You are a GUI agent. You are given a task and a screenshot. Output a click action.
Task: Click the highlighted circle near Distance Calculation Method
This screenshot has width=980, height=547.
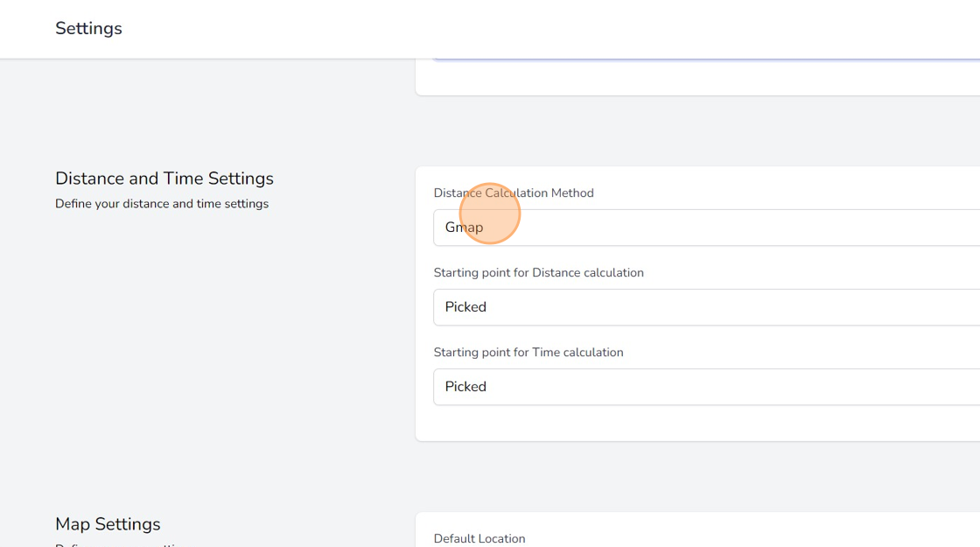click(x=489, y=213)
